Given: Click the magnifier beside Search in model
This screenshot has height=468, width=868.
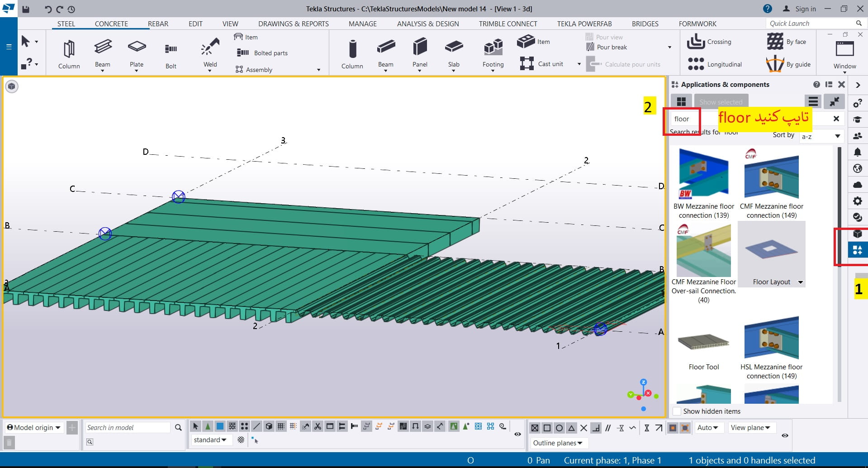Looking at the screenshot, I should (x=178, y=427).
